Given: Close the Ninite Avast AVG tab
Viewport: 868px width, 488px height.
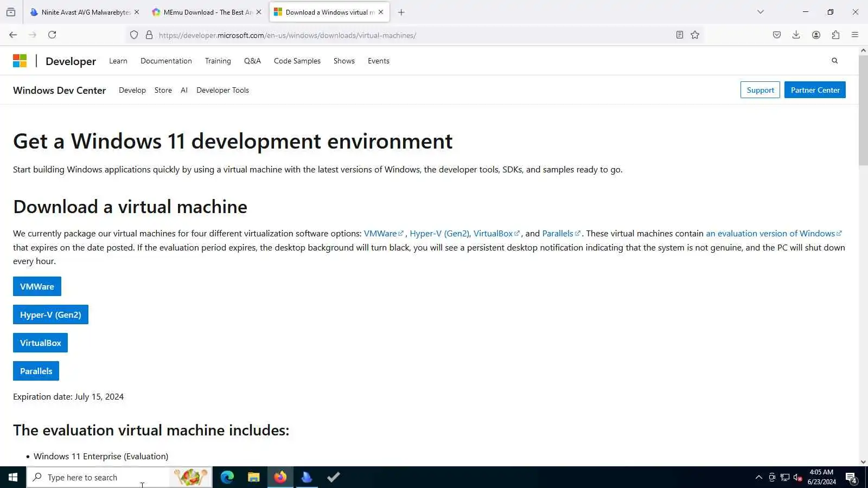Looking at the screenshot, I should pos(137,12).
